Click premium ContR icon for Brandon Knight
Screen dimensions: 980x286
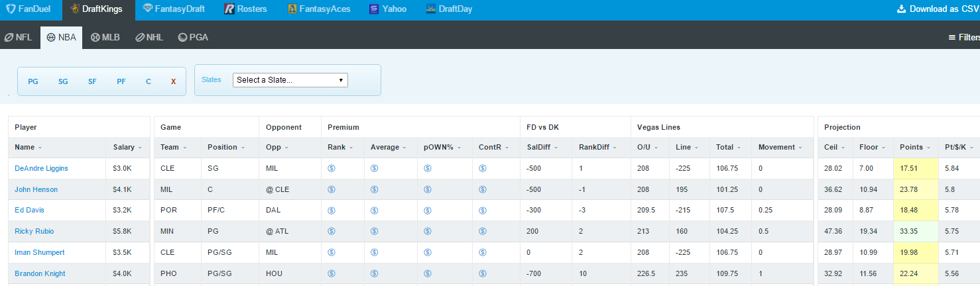(483, 273)
